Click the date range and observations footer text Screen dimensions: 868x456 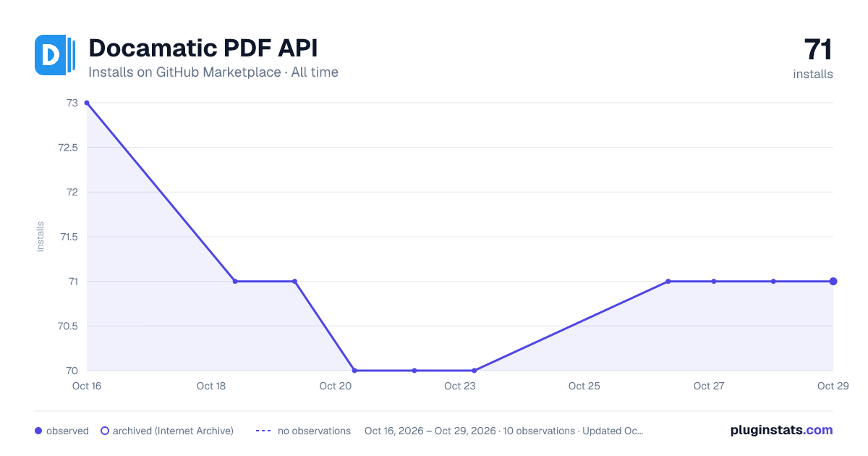(504, 431)
